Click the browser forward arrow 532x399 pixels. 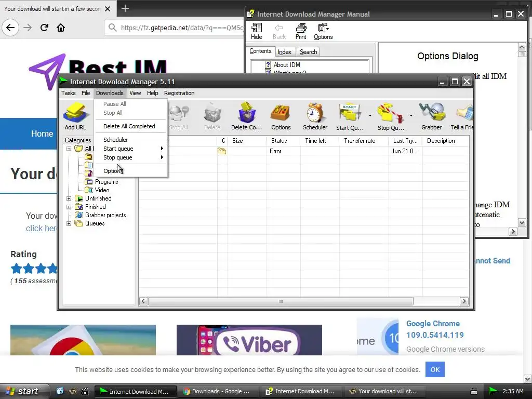pyautogui.click(x=28, y=28)
